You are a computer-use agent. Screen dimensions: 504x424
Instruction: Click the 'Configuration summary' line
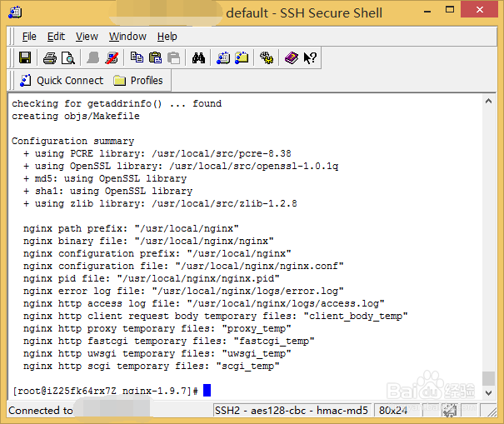click(x=73, y=141)
